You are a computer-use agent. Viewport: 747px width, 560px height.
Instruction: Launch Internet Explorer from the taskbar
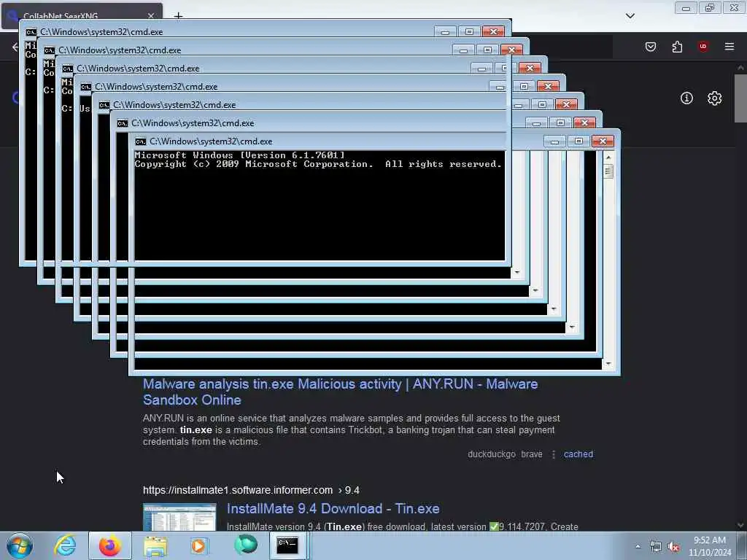(x=65, y=545)
